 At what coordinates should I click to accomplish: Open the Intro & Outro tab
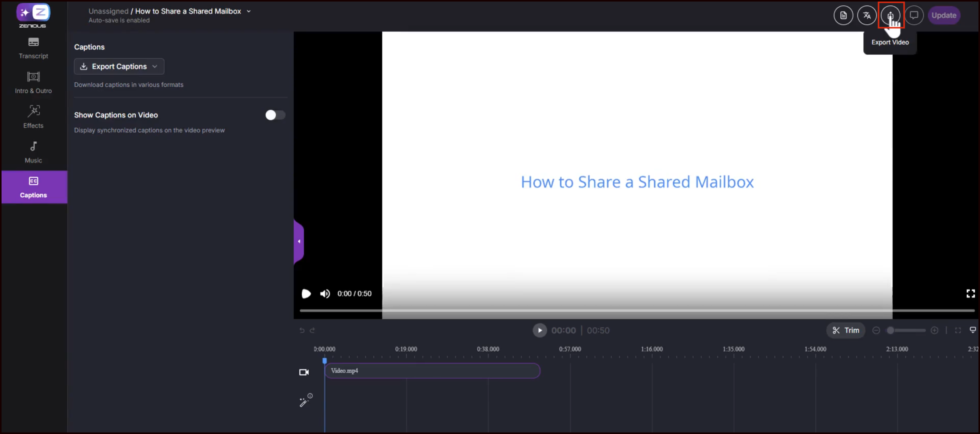click(x=33, y=82)
